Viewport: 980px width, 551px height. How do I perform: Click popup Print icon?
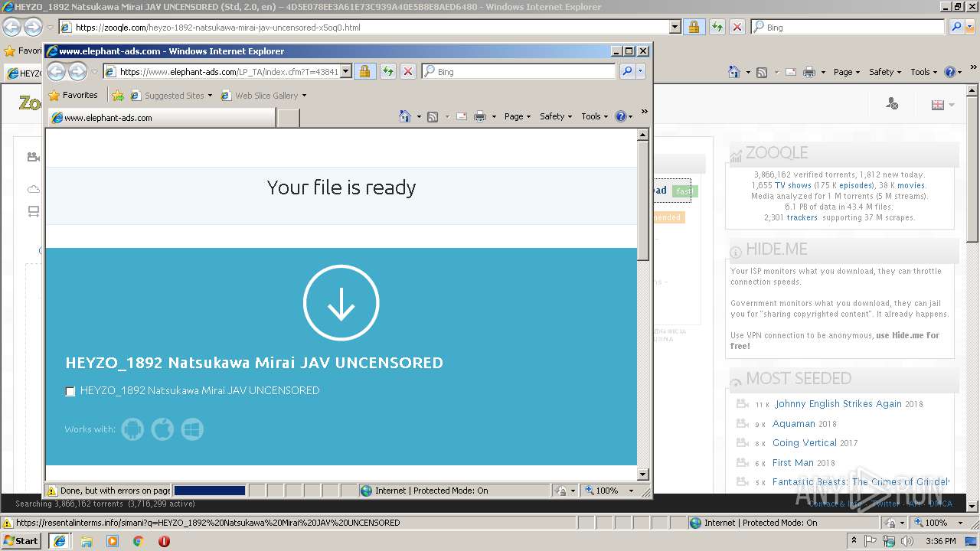480,116
